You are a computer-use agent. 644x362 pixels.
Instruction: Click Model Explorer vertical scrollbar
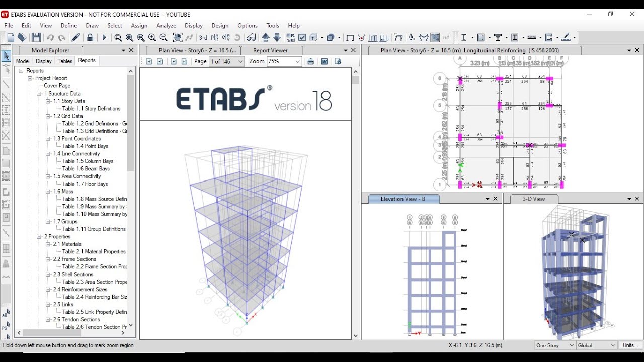point(131,123)
